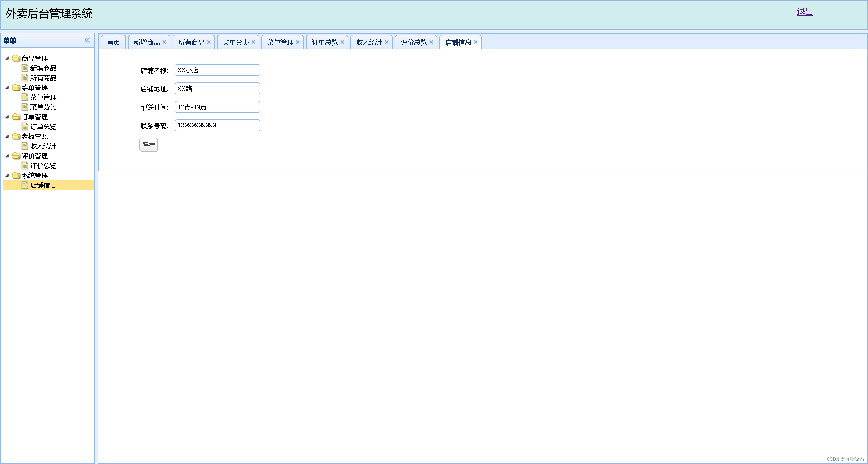Click the file icon beside 店铺信息
The image size is (868, 464).
pyautogui.click(x=25, y=185)
